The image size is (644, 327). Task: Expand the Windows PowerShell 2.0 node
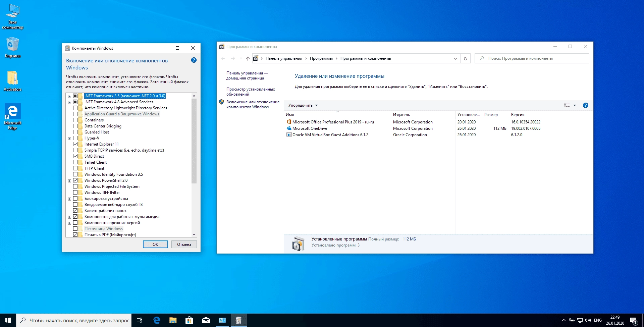tap(69, 181)
